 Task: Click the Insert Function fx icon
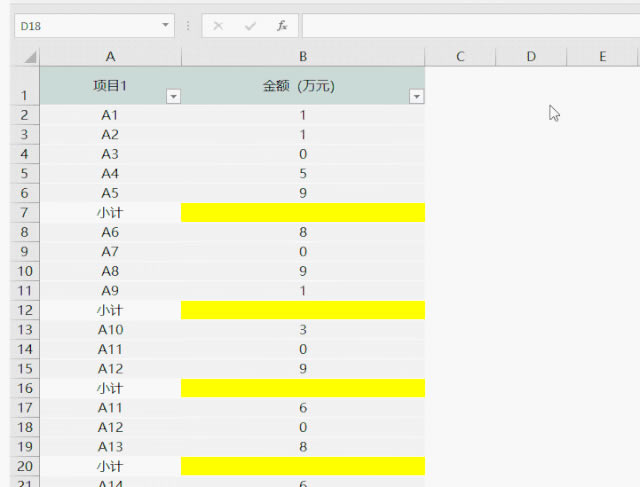point(282,26)
